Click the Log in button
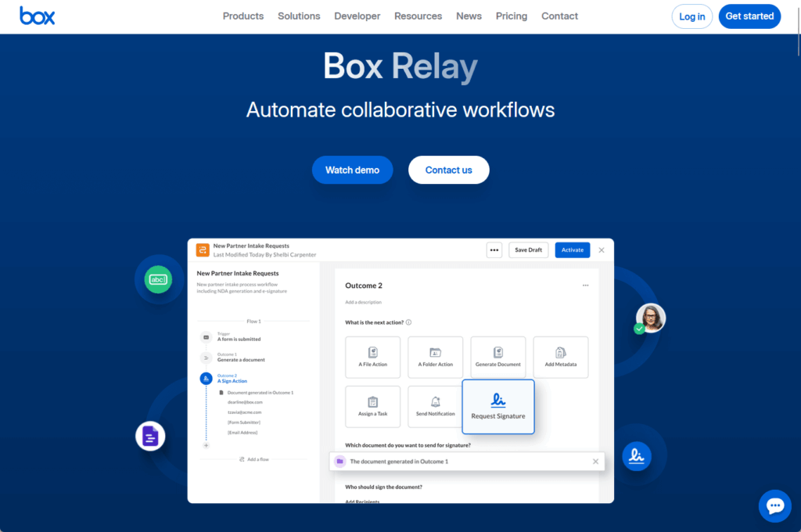This screenshot has width=801, height=532. pyautogui.click(x=691, y=16)
